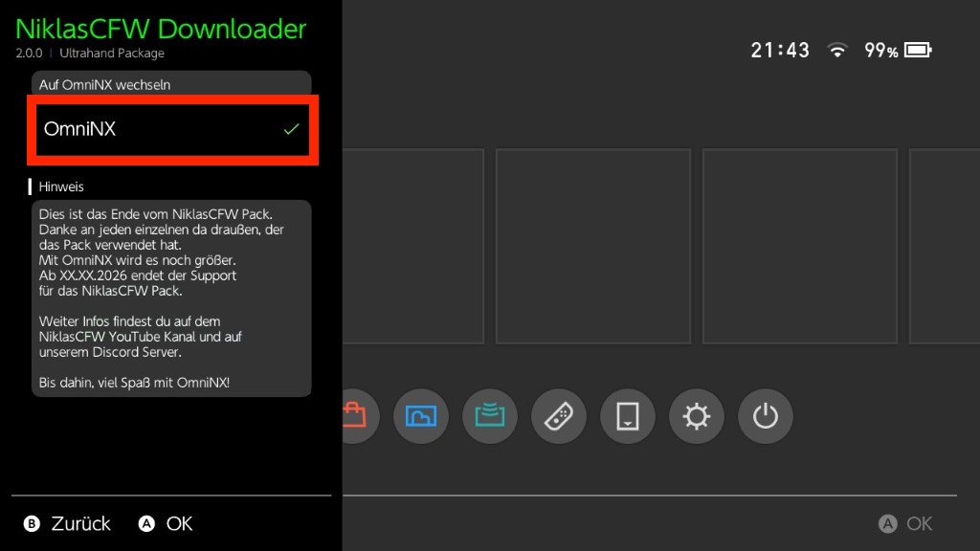The width and height of the screenshot is (980, 551).
Task: Open the Controllers icon on home menu
Action: (559, 416)
